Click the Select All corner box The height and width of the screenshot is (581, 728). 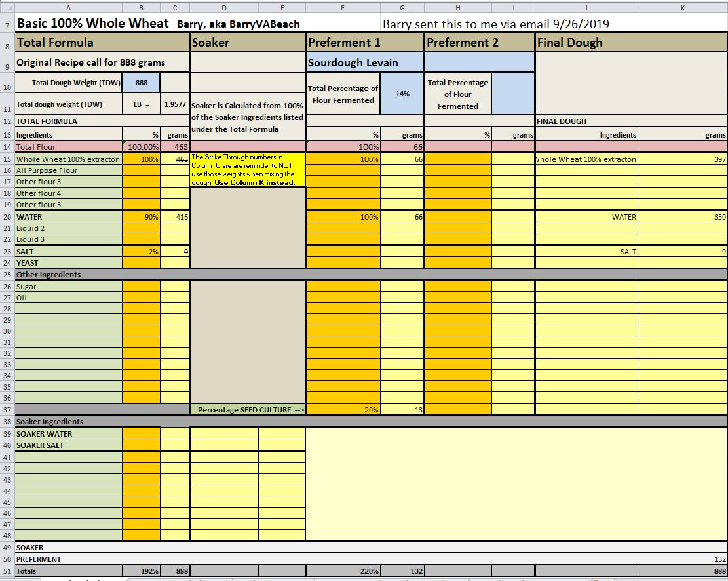pyautogui.click(x=7, y=7)
